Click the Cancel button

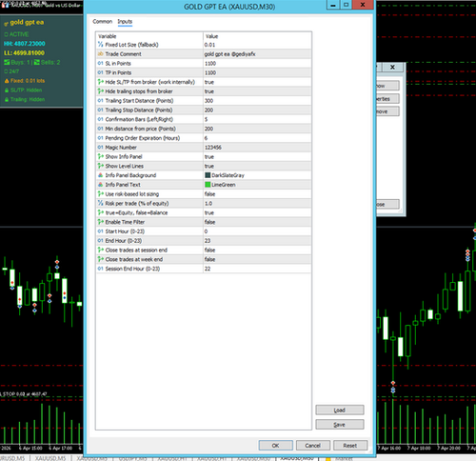[313, 446]
